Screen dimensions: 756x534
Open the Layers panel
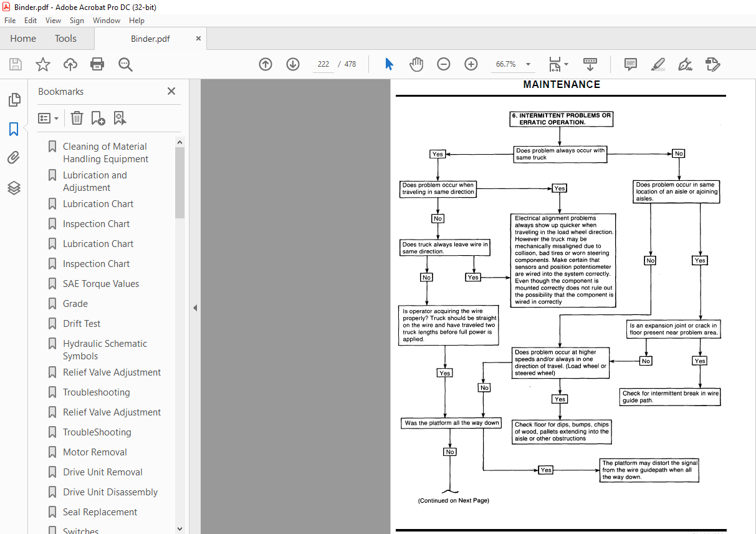point(14,187)
